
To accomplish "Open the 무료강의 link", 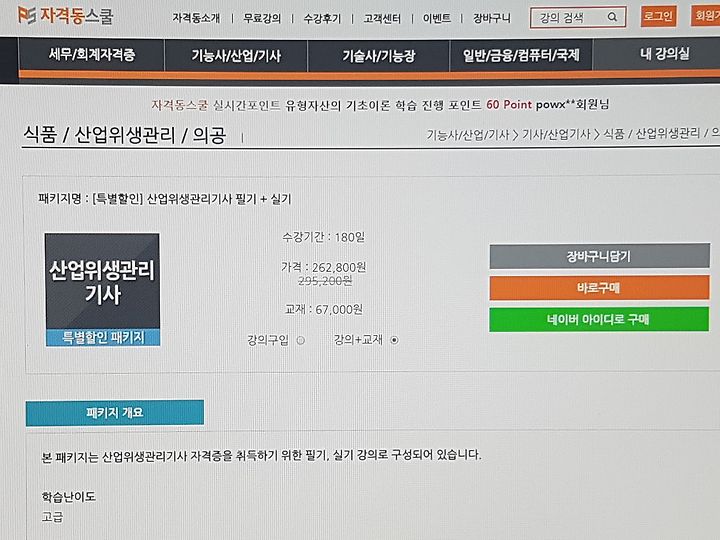I will (262, 18).
